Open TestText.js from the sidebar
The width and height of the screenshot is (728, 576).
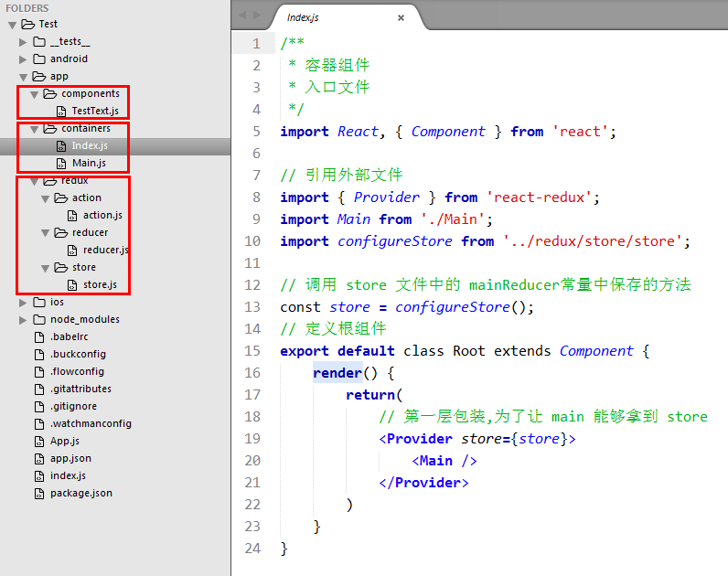[x=95, y=111]
